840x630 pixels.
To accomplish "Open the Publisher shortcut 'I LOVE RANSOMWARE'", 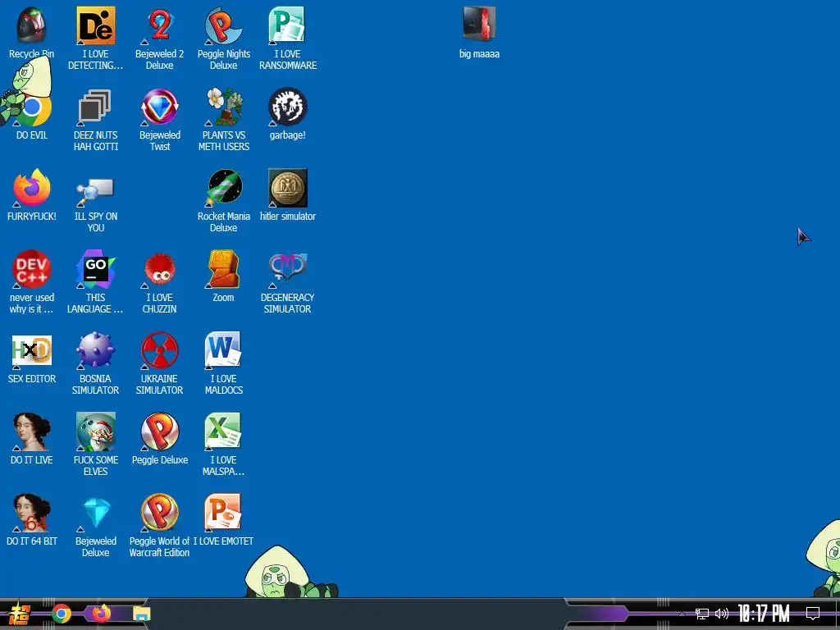I will tap(287, 25).
